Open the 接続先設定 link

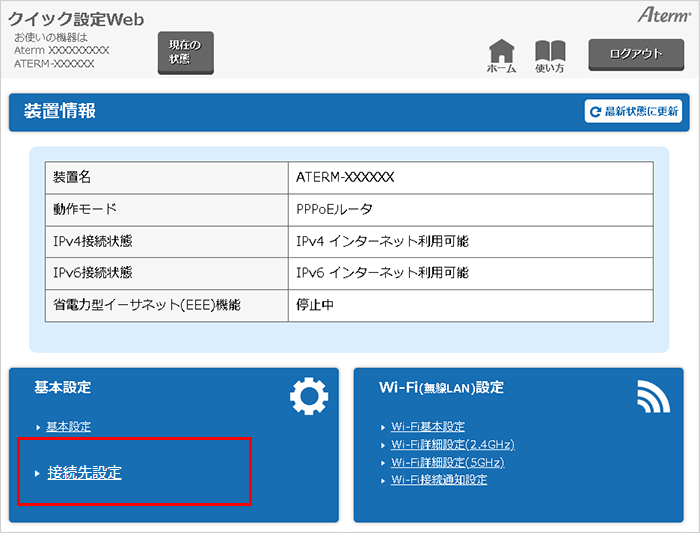(84, 473)
